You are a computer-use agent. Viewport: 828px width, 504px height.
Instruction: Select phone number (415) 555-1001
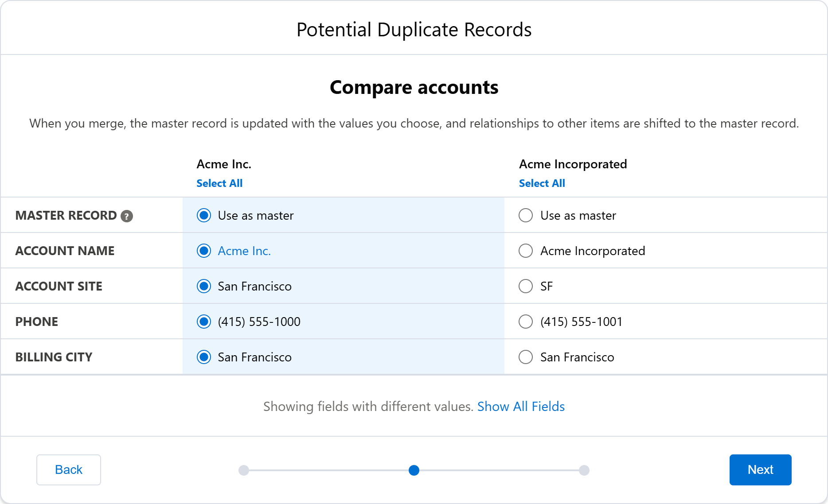(x=525, y=322)
